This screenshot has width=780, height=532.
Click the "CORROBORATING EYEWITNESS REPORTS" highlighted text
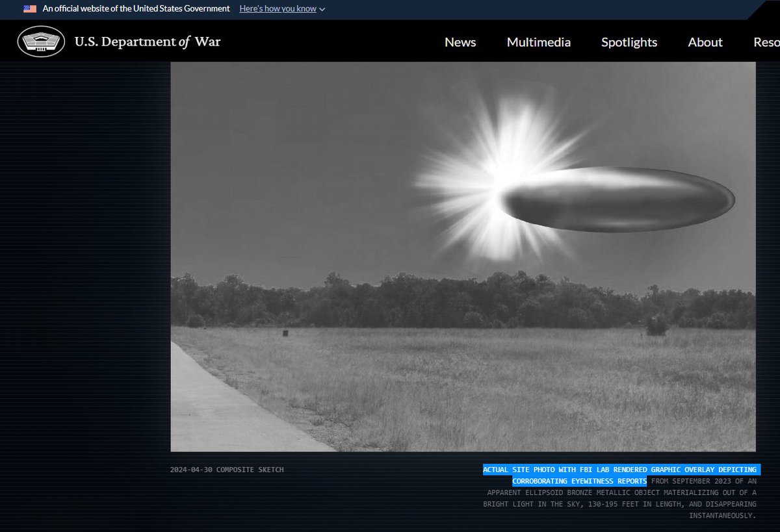[x=580, y=481]
